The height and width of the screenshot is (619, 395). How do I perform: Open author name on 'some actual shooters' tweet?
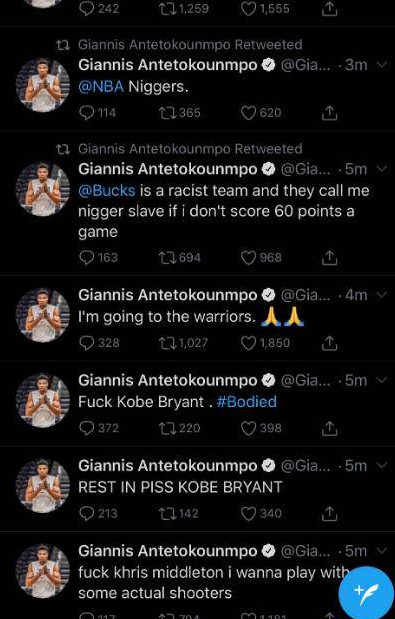point(168,551)
